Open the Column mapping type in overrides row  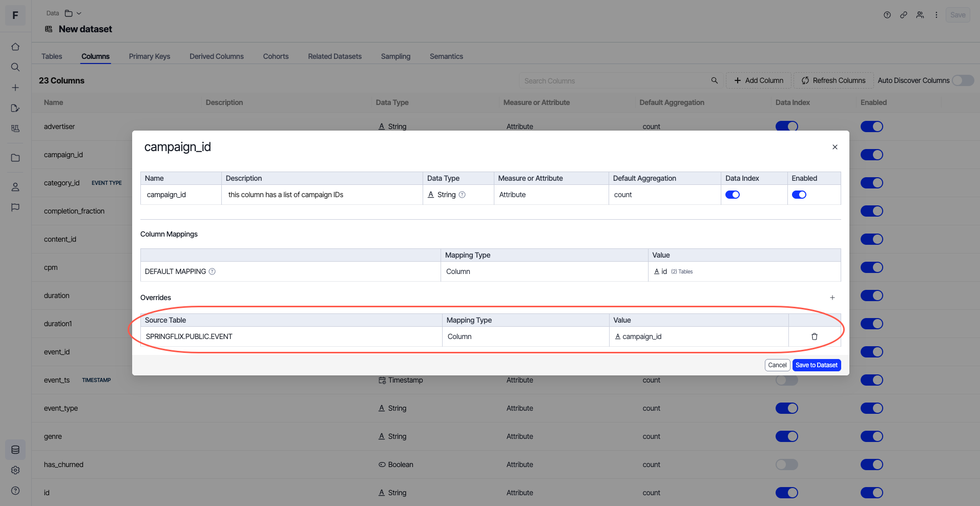point(460,336)
